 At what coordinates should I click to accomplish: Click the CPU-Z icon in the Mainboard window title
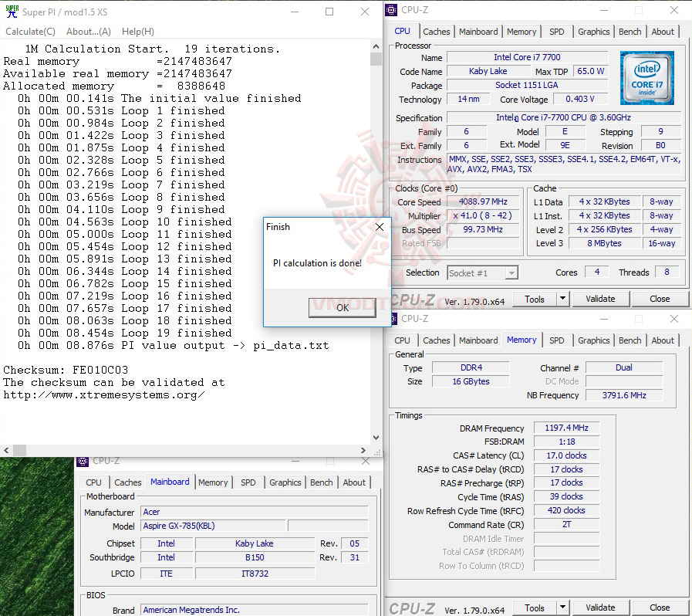click(x=83, y=461)
